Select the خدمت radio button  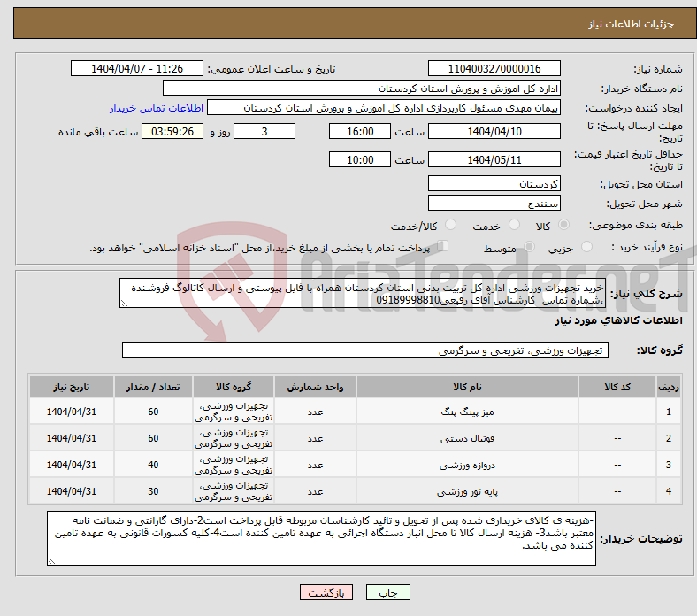pos(514,225)
